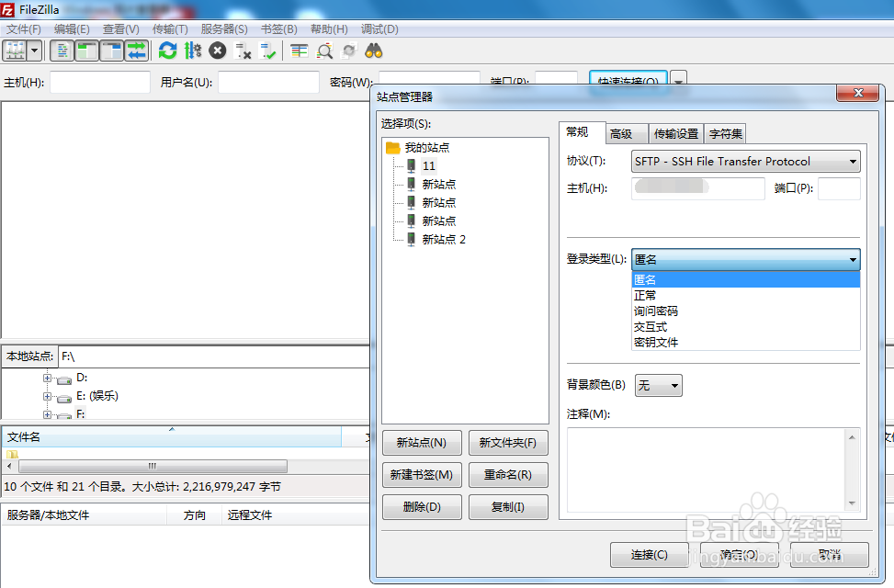
Task: Open the Site Manager toolbar icon
Action: pos(16,51)
